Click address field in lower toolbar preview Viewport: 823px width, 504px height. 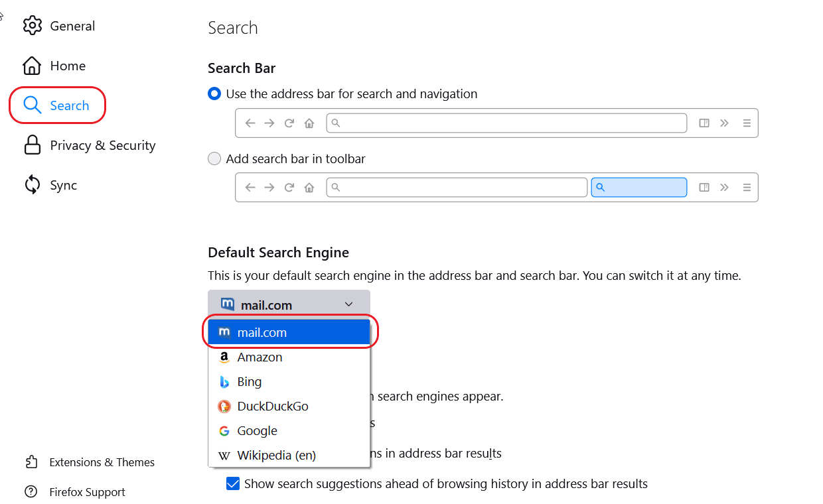tap(457, 188)
